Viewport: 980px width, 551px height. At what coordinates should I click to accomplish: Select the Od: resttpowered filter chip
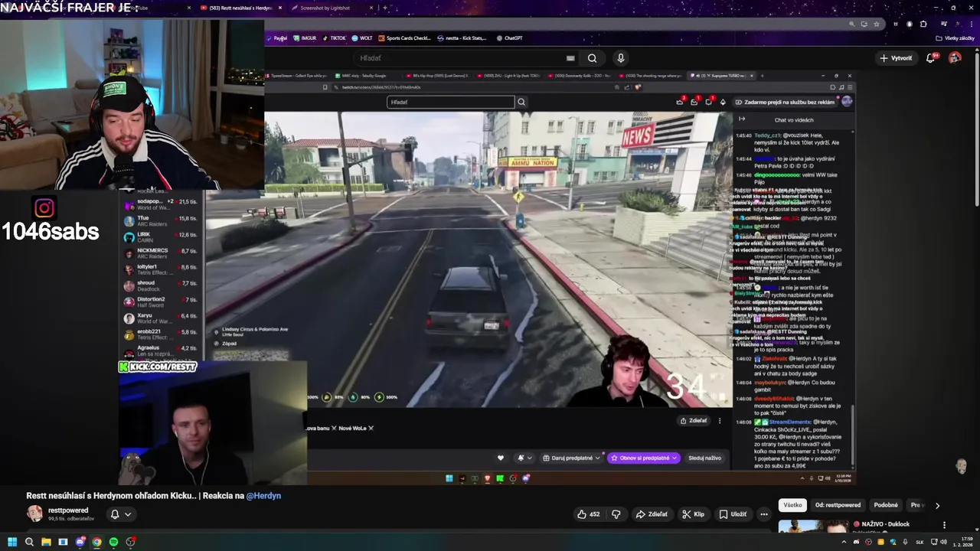[838, 505]
